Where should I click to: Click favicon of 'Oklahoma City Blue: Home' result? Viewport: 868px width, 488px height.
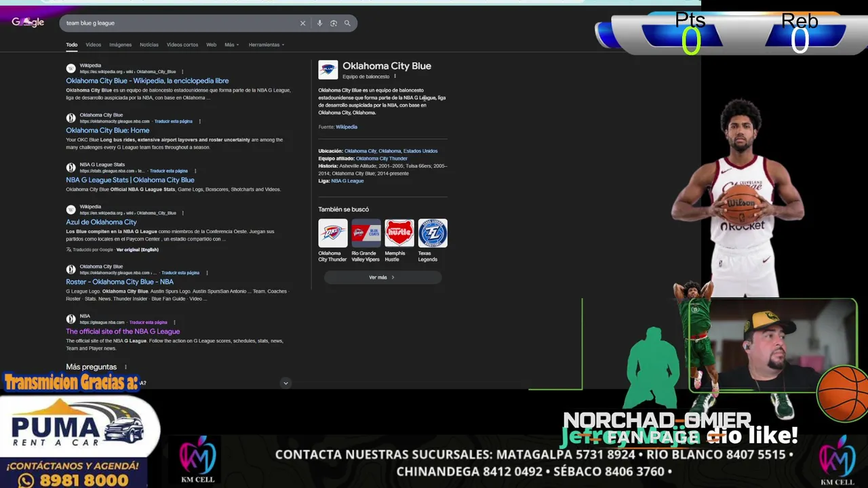point(71,118)
